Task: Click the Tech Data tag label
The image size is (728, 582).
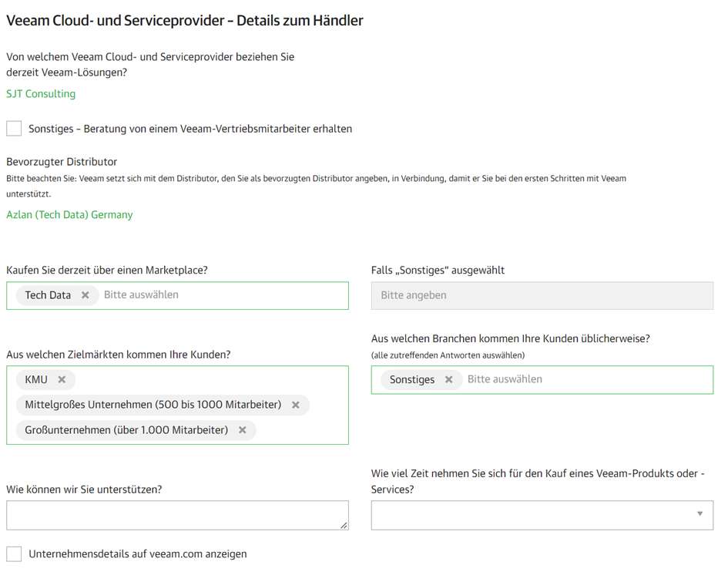Action: point(48,295)
